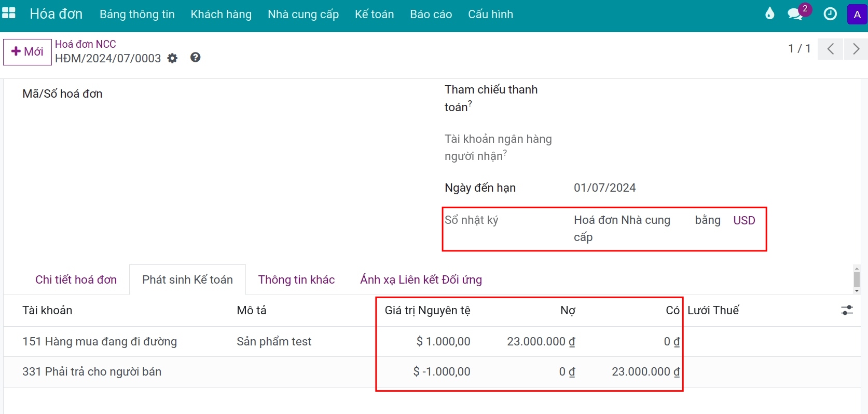Screen dimensions: 868x414
Task: Click the Tham chiếu thanh toán field label
Action: coord(491,98)
